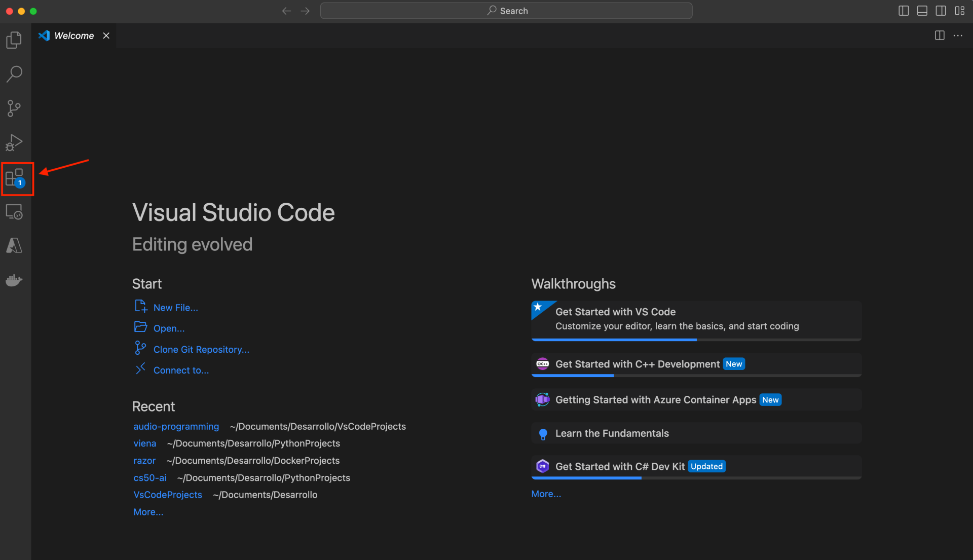Click the lightbulb icon for Learn the Fundamentals
973x560 pixels.
[x=543, y=434]
